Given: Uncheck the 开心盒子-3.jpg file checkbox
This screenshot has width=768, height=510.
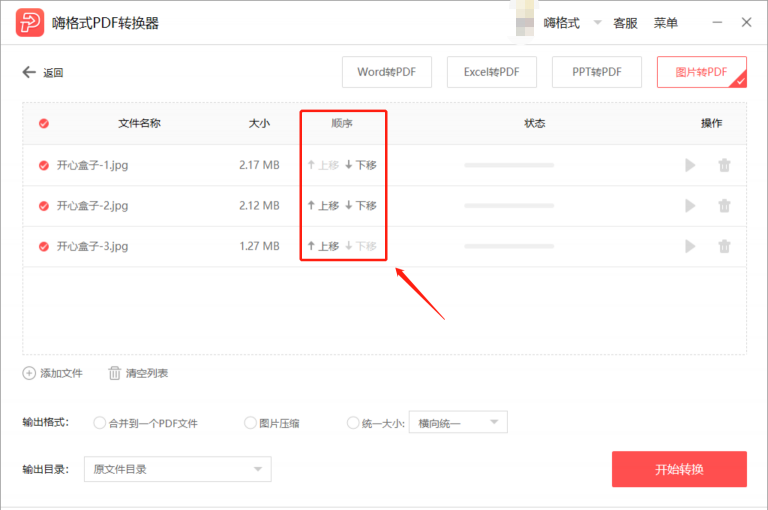Looking at the screenshot, I should [44, 246].
